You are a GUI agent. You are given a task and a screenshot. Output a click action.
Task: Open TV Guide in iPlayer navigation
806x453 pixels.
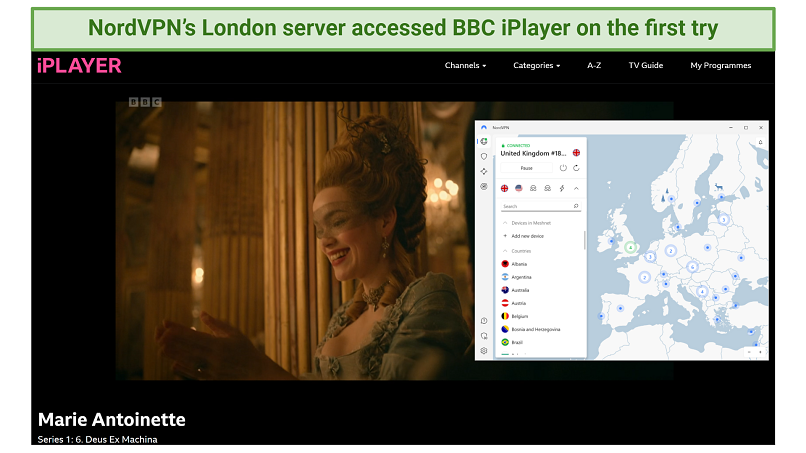[646, 65]
